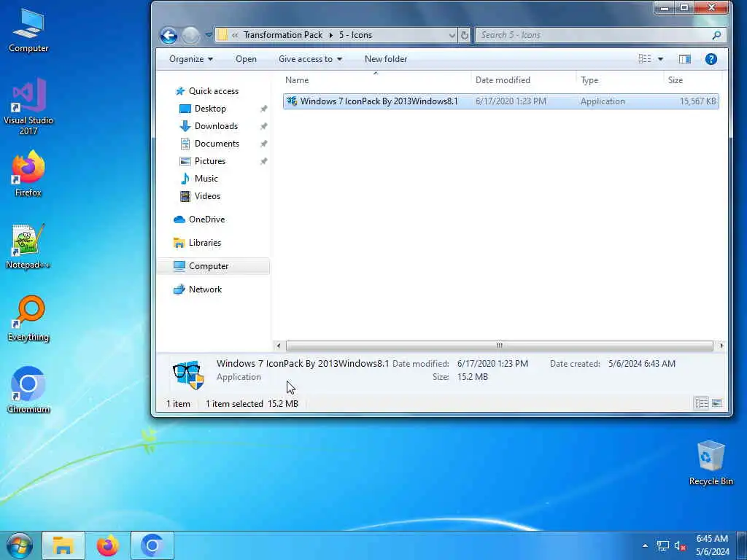Open the Organize menu
747x560 pixels.
(x=191, y=59)
